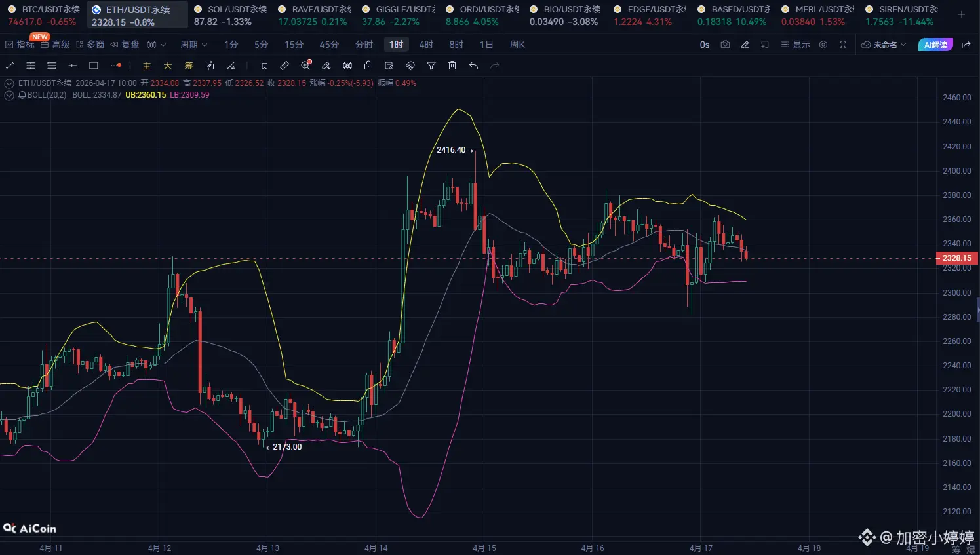Open the candlestick chart type dropdown
980x555 pixels.
156,45
